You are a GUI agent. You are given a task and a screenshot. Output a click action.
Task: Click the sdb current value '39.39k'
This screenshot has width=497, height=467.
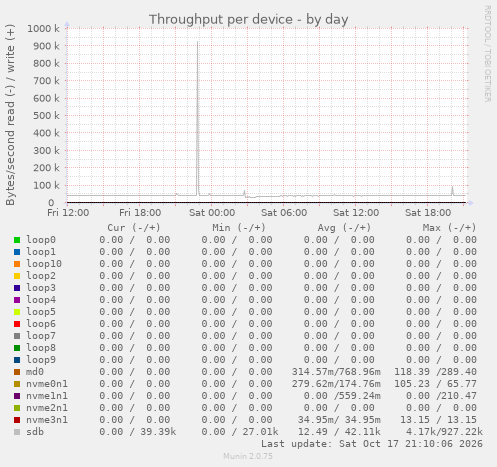[158, 432]
